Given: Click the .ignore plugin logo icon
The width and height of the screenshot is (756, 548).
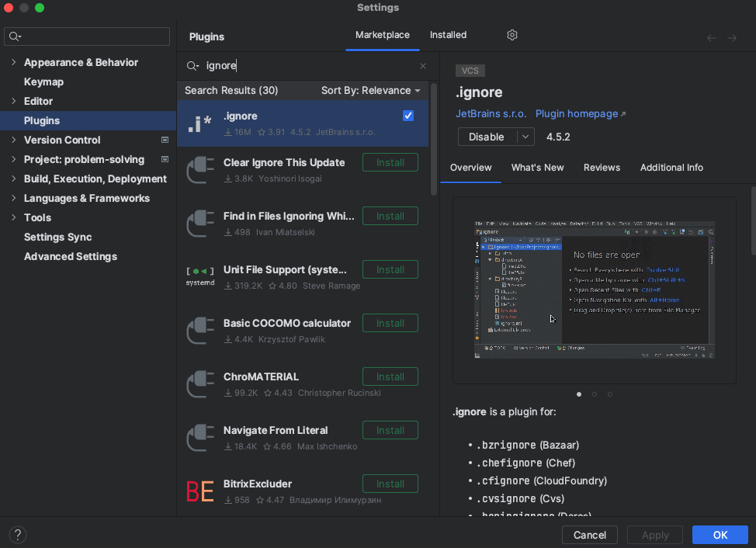Looking at the screenshot, I should 200,124.
